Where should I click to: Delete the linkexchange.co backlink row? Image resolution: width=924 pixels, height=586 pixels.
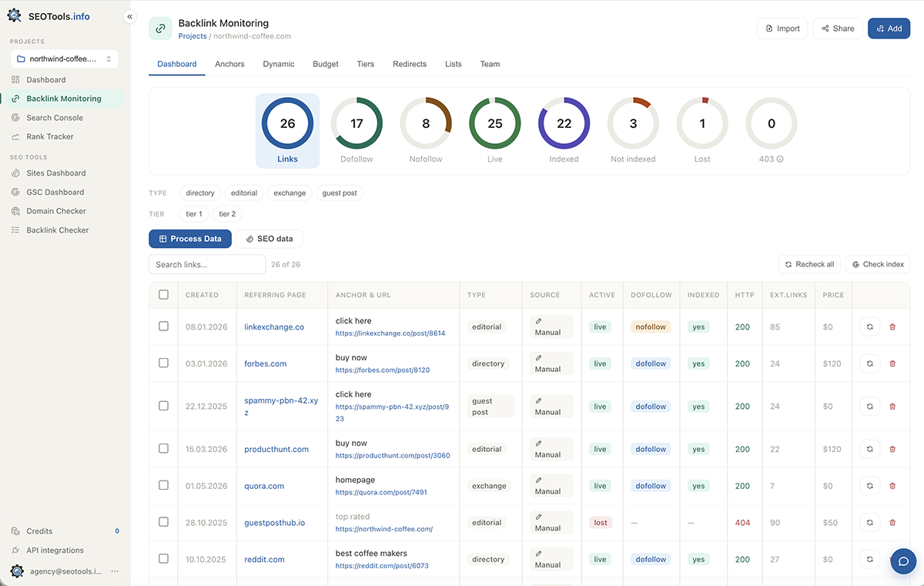(x=892, y=326)
